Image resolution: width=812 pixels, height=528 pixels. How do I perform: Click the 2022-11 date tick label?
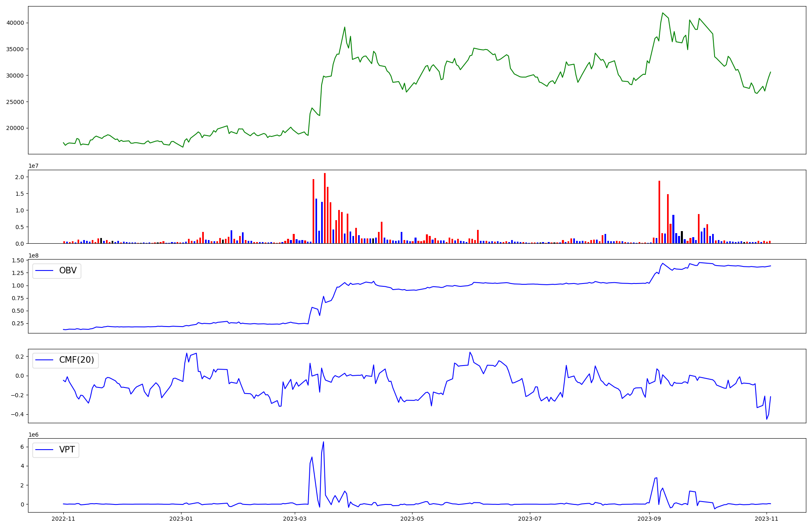(x=64, y=519)
